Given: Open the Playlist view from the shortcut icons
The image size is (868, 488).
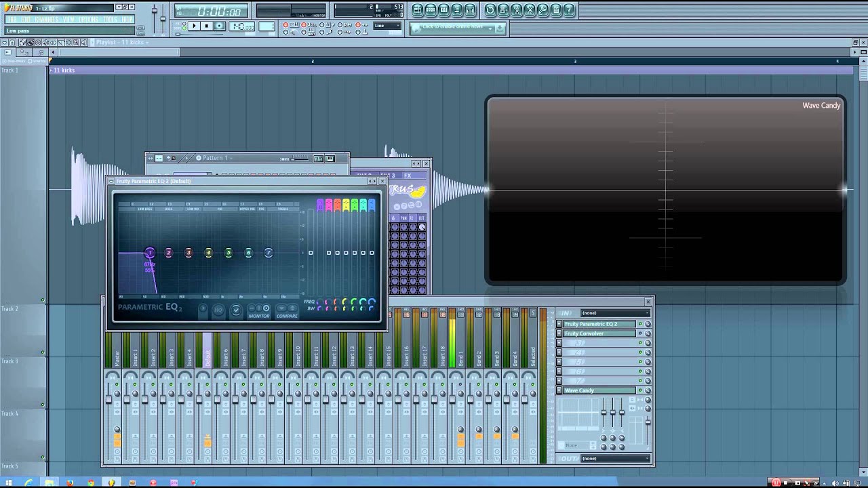Looking at the screenshot, I should pos(418,9).
